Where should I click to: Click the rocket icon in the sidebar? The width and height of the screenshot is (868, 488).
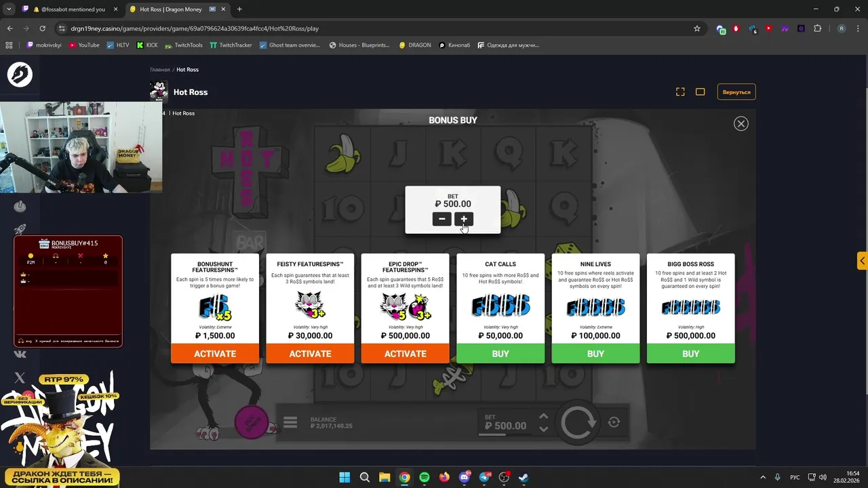[x=20, y=230]
